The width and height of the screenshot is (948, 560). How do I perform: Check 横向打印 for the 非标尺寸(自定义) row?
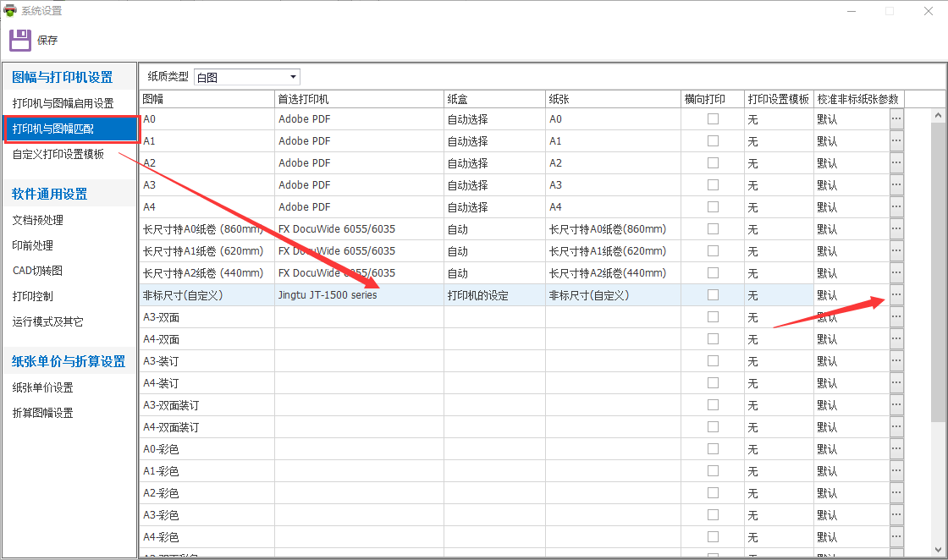click(x=713, y=295)
